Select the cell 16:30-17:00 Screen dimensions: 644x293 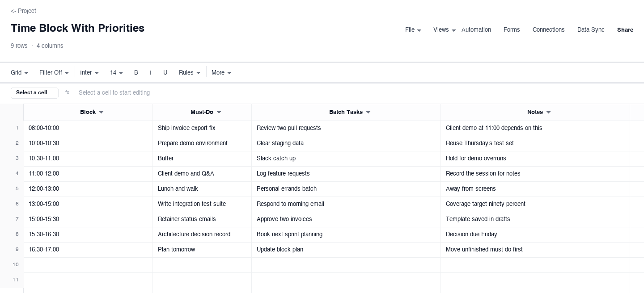point(88,250)
